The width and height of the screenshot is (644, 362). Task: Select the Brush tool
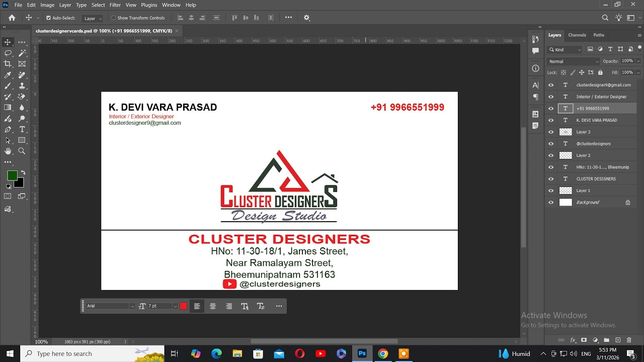click(8, 86)
